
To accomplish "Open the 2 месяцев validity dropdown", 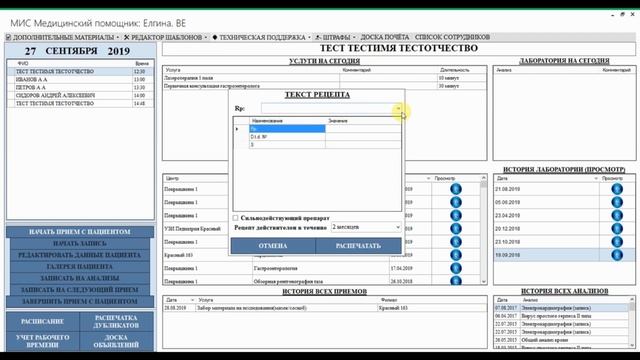I will coord(398,227).
